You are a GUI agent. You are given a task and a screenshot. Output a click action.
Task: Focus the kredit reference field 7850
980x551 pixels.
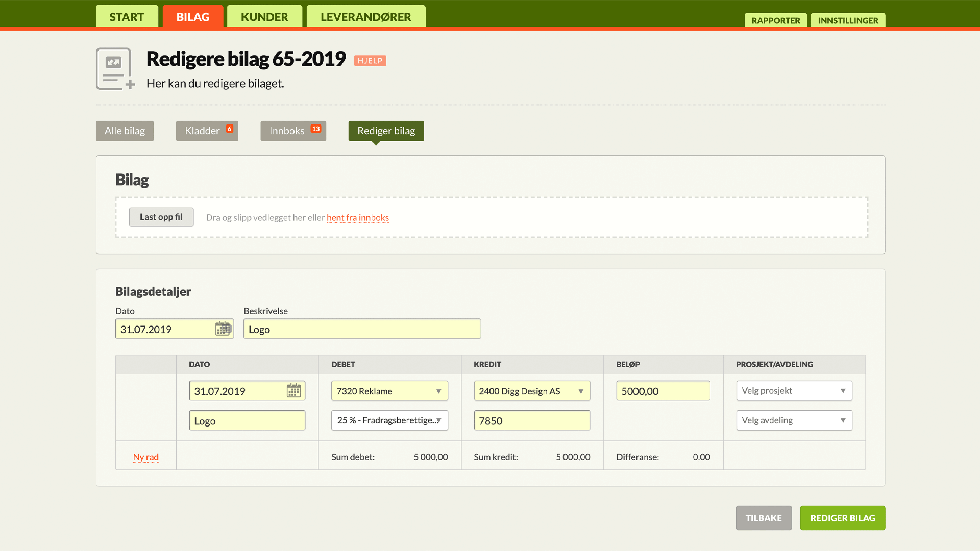[x=532, y=420]
